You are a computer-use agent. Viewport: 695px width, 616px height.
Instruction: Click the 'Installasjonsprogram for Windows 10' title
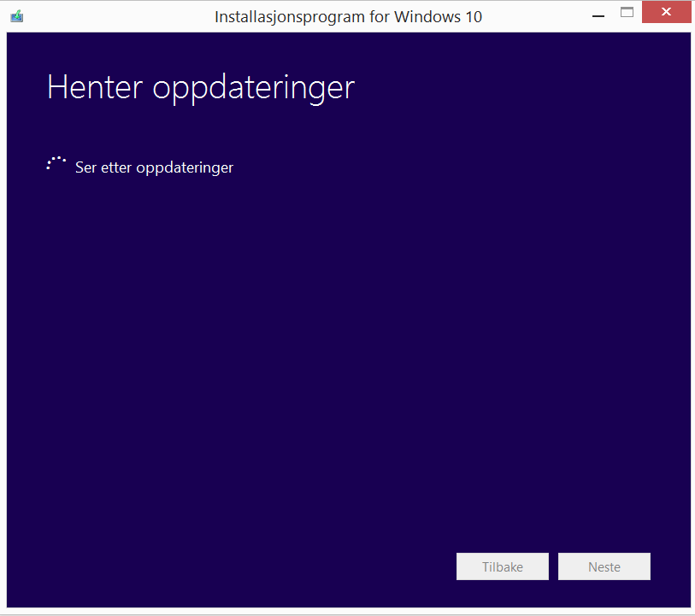click(348, 17)
